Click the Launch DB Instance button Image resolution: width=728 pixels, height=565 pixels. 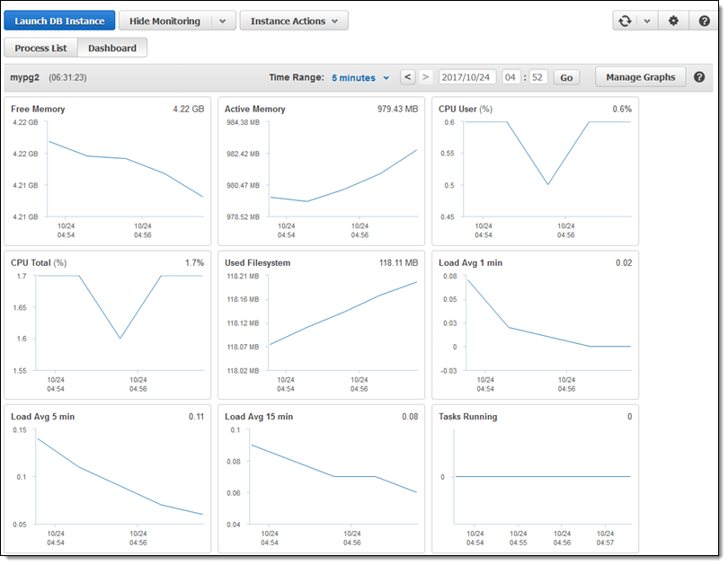59,21
